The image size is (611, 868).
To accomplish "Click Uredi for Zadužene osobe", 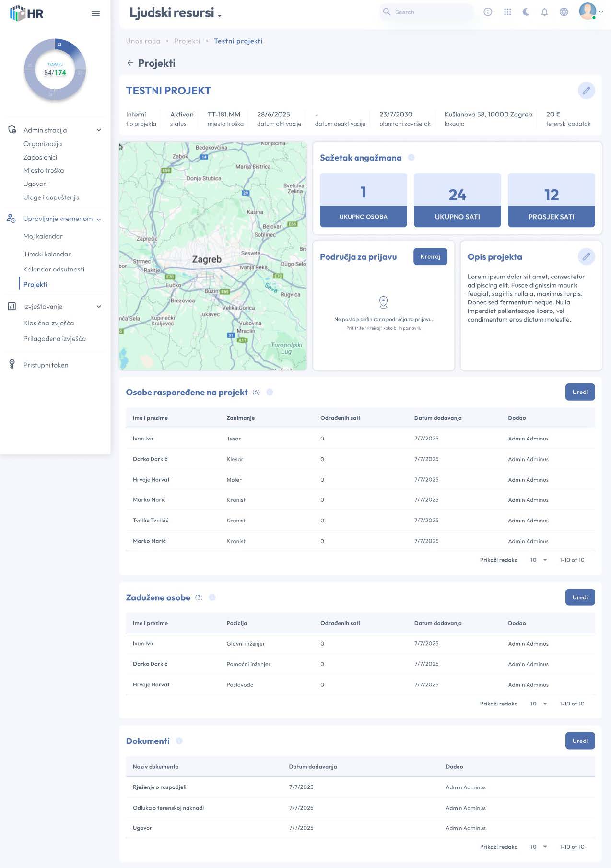I will click(580, 597).
